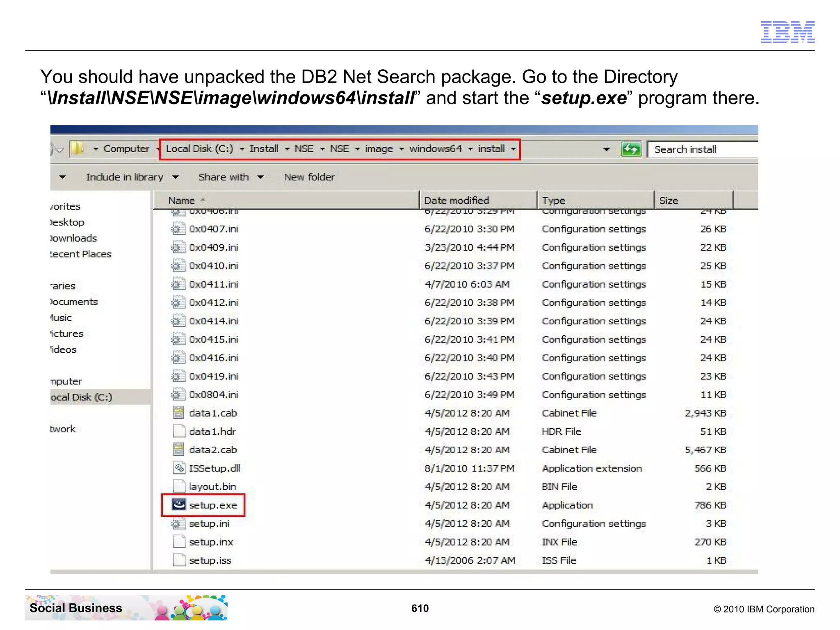Click the 786 KB size cell
The image size is (840, 630).
point(710,505)
